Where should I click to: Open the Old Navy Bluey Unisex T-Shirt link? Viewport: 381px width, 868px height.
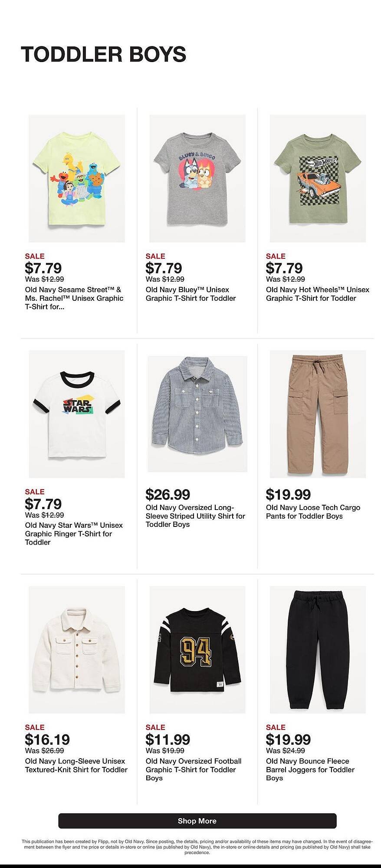(191, 294)
